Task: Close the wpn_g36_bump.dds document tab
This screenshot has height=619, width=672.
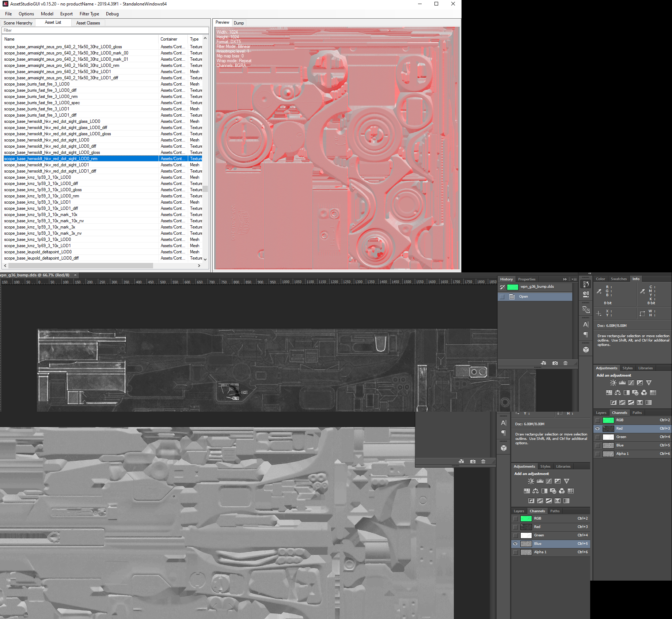Action: 75,275
